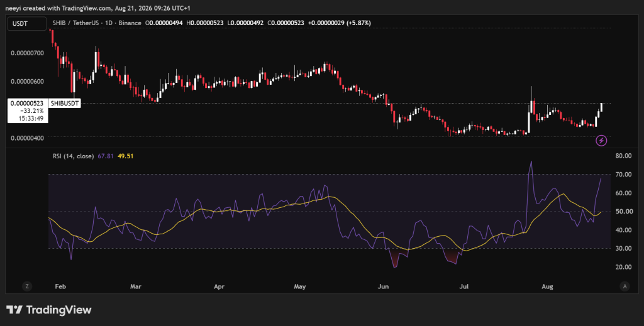Click the purple lightning bolt icon
Viewport: 644px width, 326px height.
click(601, 141)
